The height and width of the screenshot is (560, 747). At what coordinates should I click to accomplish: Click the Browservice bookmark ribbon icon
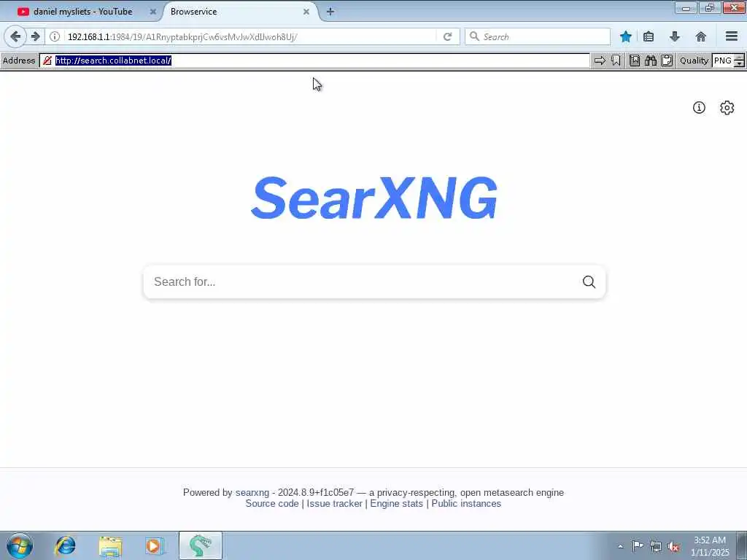pos(616,61)
